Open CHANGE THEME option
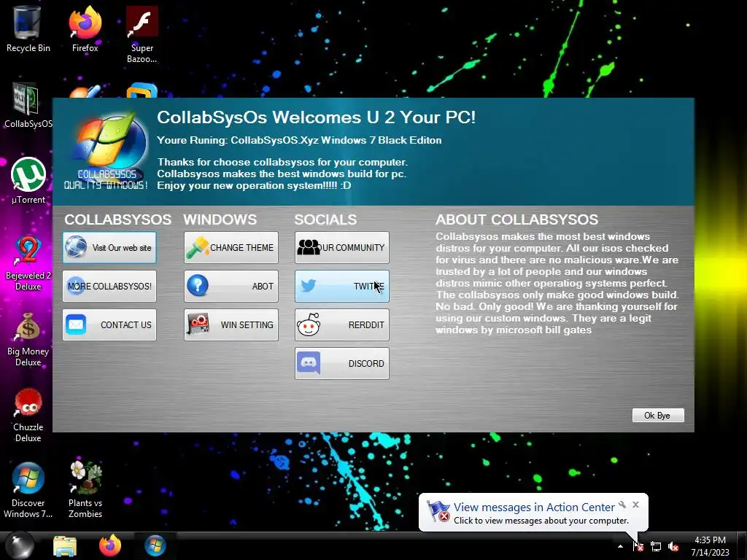 tap(231, 248)
